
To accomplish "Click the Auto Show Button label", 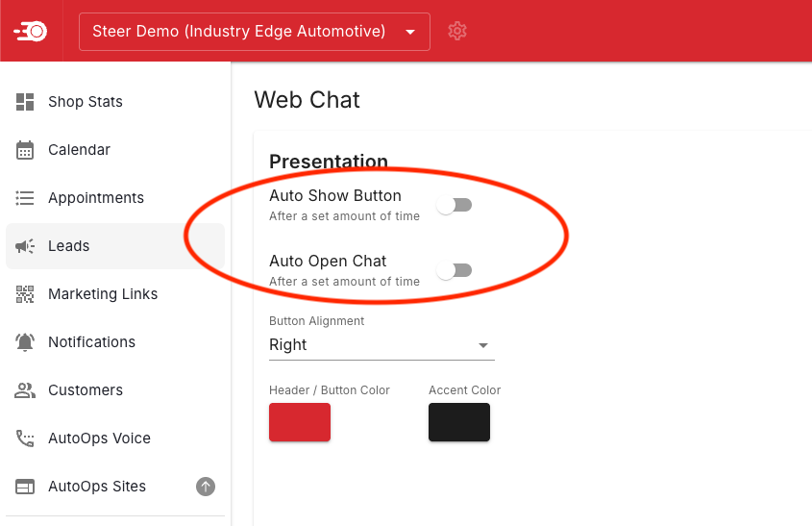I will click(x=335, y=196).
